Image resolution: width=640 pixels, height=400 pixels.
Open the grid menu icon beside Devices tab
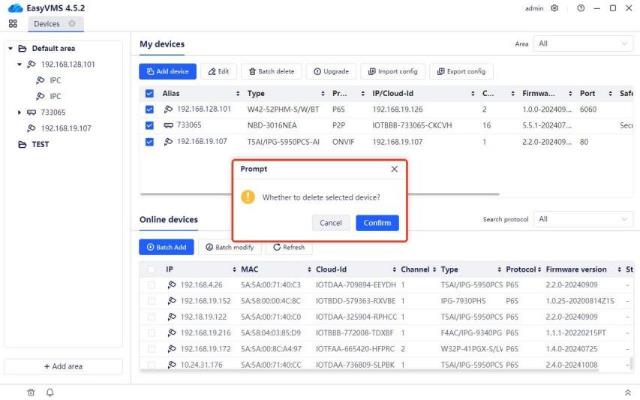[x=13, y=23]
